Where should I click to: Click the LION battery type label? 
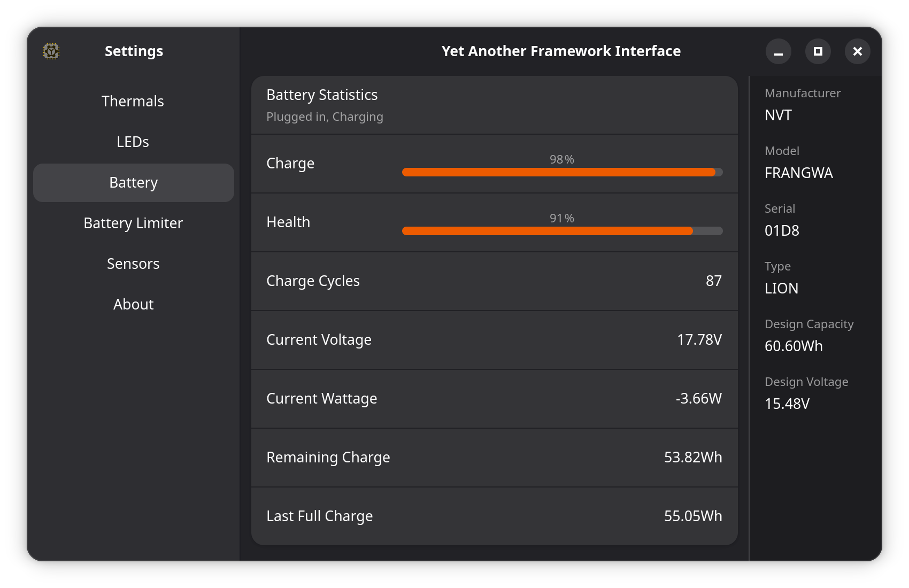click(x=781, y=288)
